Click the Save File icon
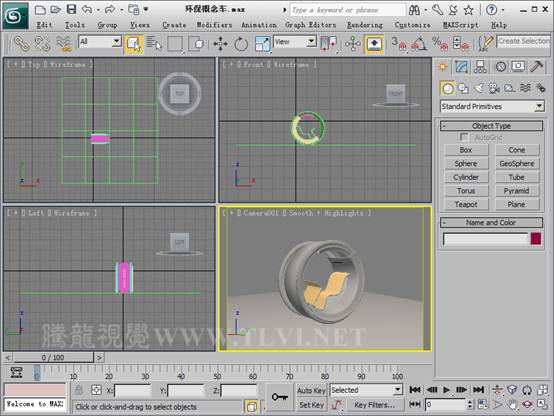This screenshot has width=554, height=416. pyautogui.click(x=71, y=10)
